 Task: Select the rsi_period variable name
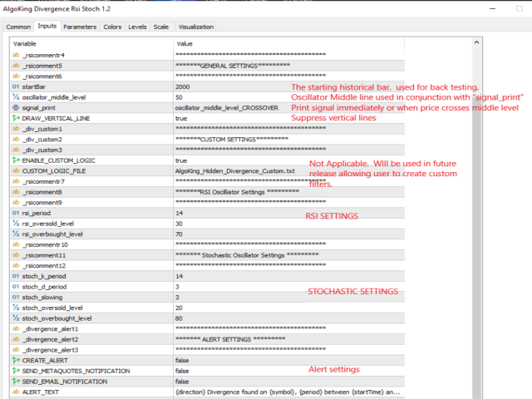pos(37,213)
